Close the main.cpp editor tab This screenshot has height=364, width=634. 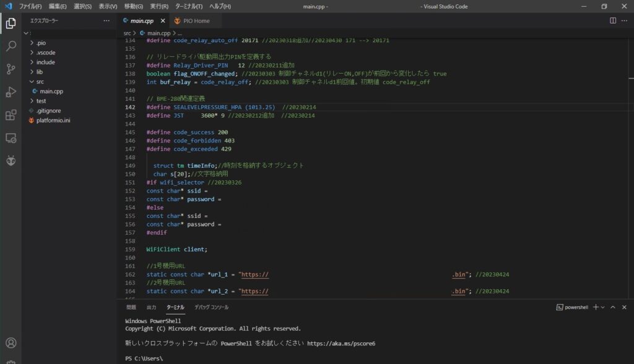tap(163, 20)
